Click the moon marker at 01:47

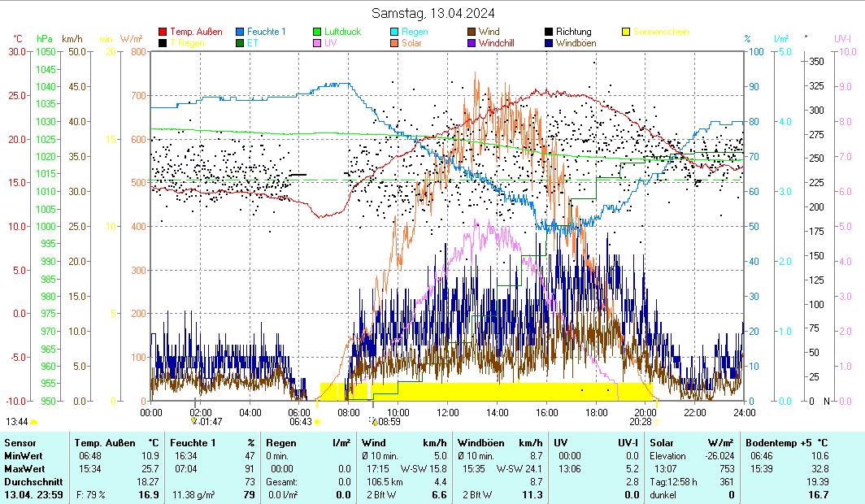(x=194, y=421)
